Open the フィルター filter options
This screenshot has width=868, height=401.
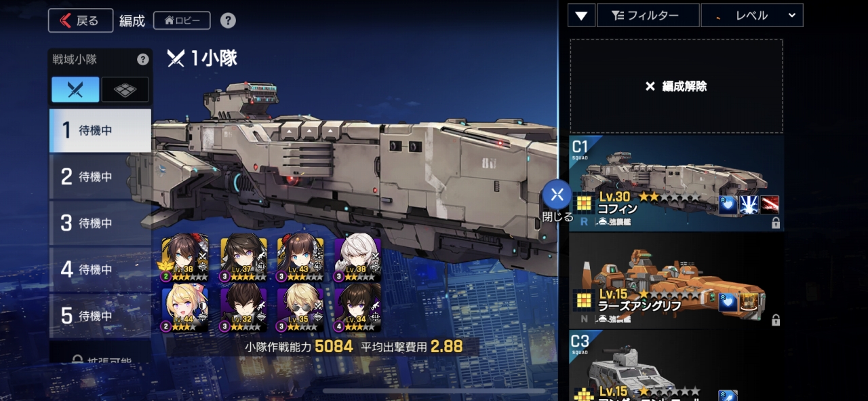pos(648,15)
